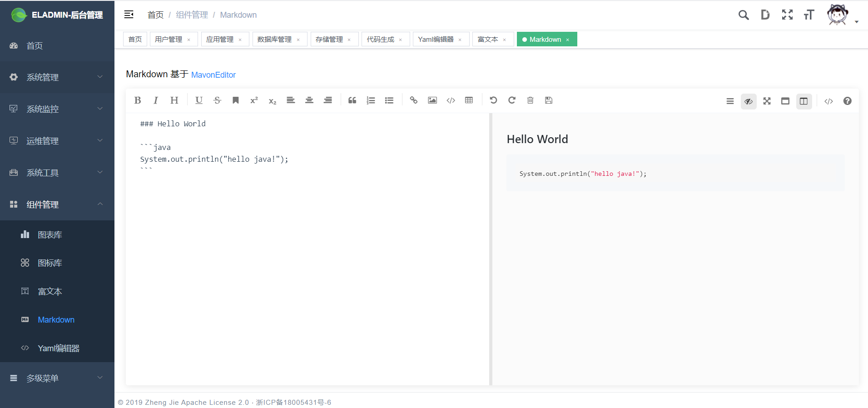
Task: Click the mark/highlight bookmark icon
Action: 236,100
